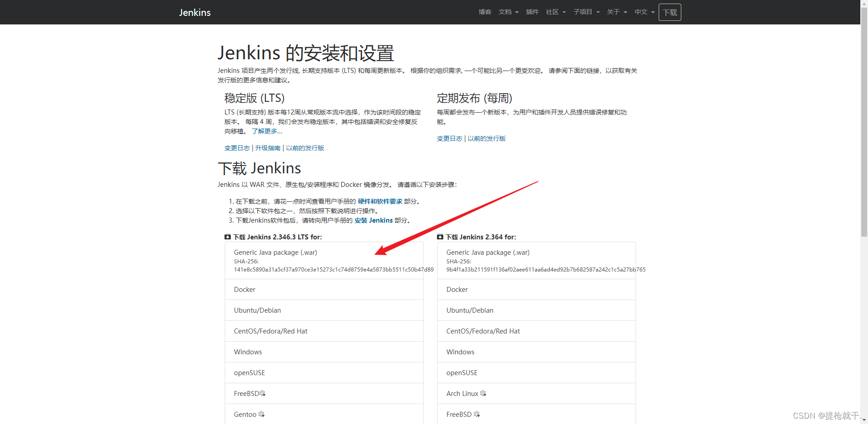
Task: Open the weekly 变更日志 link
Action: pos(449,138)
